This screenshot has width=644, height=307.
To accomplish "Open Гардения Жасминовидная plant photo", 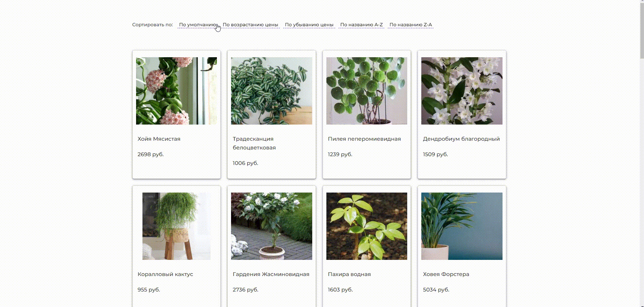I will [271, 226].
